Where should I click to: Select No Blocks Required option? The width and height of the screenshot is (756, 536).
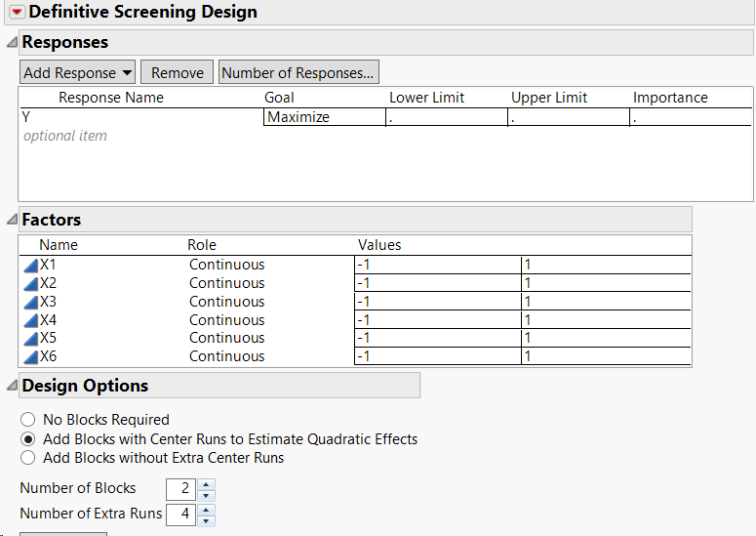(28, 420)
